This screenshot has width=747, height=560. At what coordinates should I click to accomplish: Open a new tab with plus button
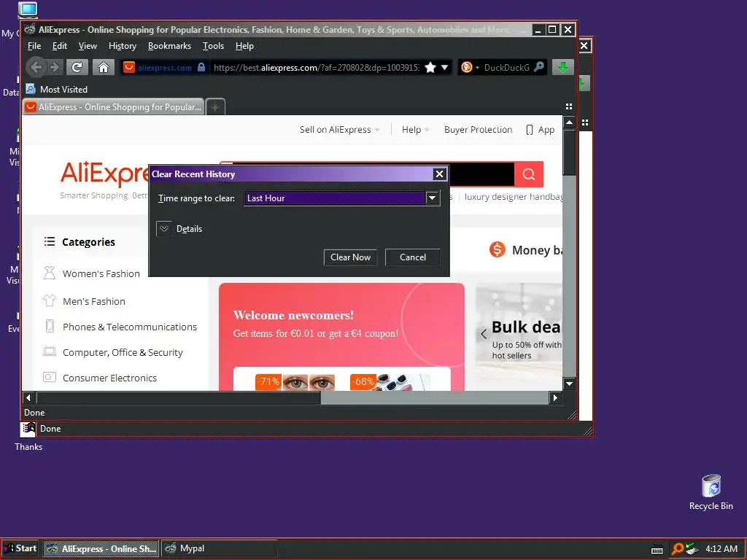coord(215,107)
